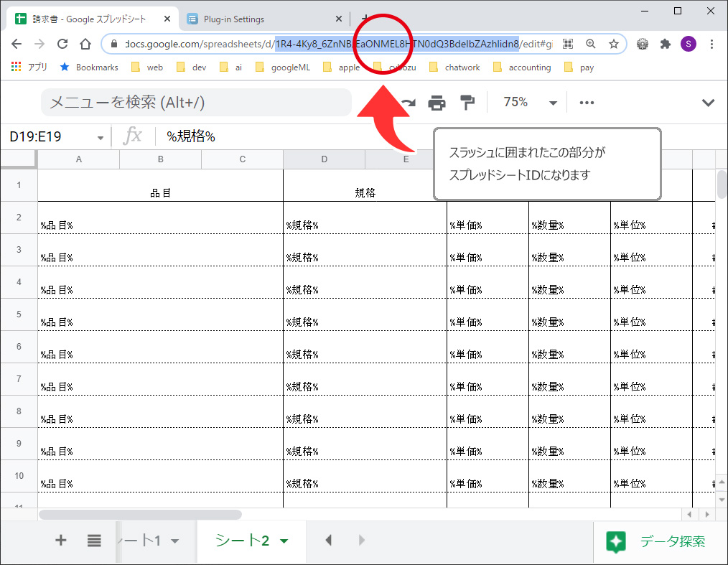The width and height of the screenshot is (728, 565).
Task: Click the horizontal scrollbar thumb
Action: tap(140, 514)
